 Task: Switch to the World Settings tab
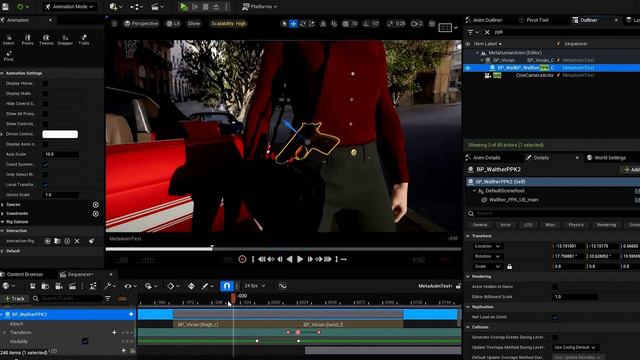tap(607, 158)
